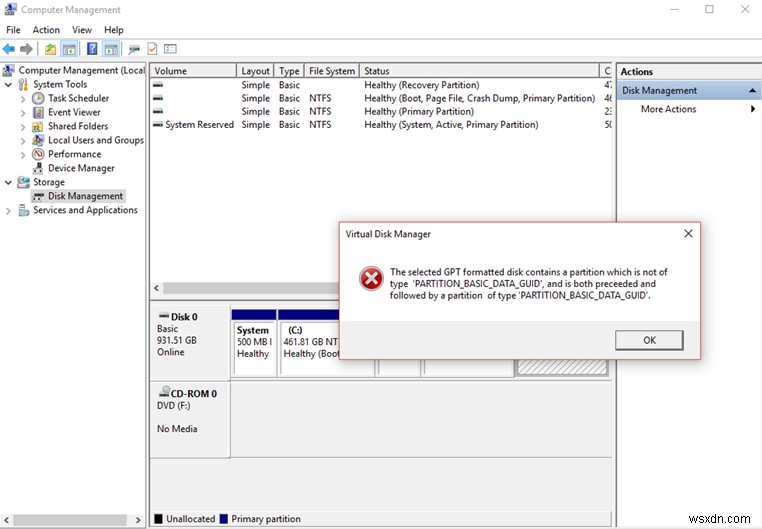
Task: Select More Actions in Actions pane
Action: pos(668,109)
